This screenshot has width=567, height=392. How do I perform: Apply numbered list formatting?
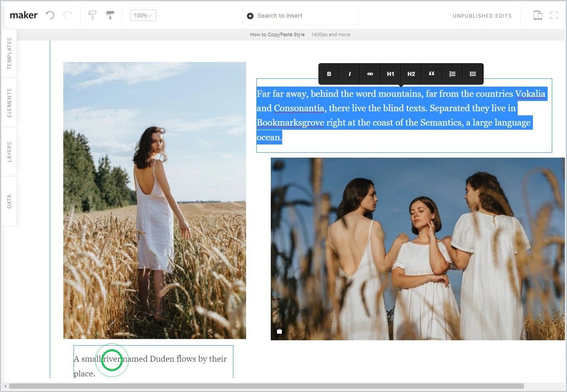(452, 74)
